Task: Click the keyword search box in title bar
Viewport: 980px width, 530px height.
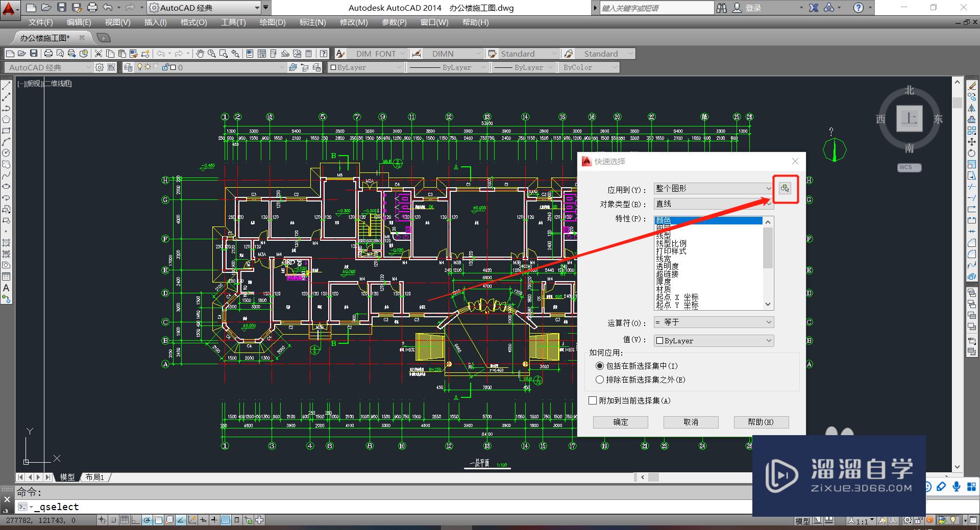Action: pyautogui.click(x=656, y=8)
